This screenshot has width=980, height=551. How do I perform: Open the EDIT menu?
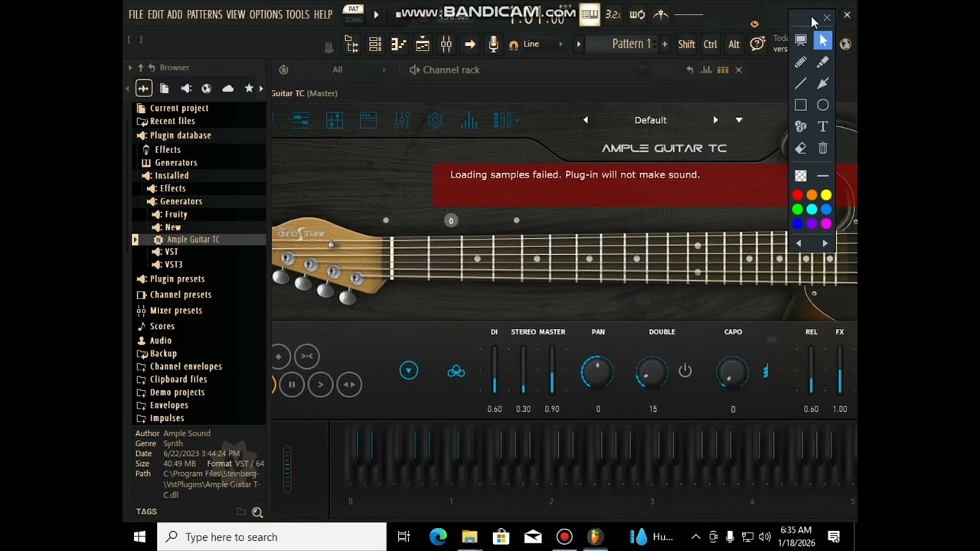click(155, 15)
